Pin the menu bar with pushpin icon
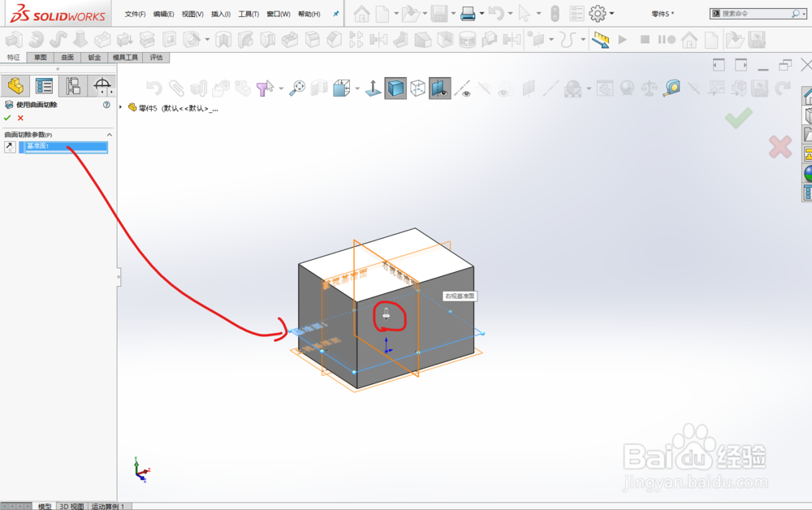812x510 pixels. click(x=335, y=14)
